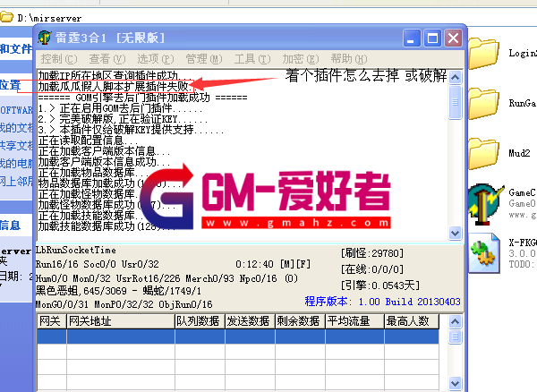This screenshot has height=392, width=537.
Task: Click the D:\mirserver address folder icon
Action: 6,17
